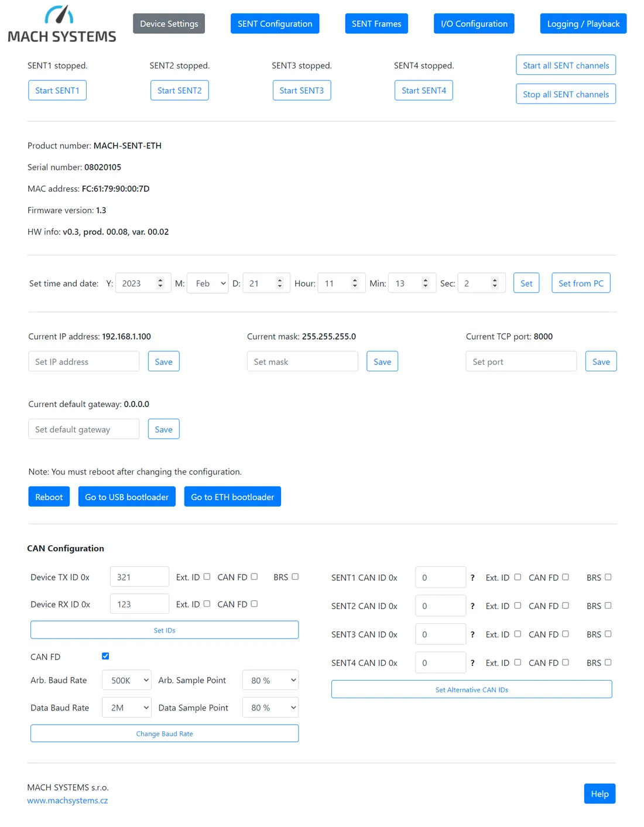Check Ext. ID for SENT1 CAN ID
The width and height of the screenshot is (644, 827).
(x=518, y=577)
